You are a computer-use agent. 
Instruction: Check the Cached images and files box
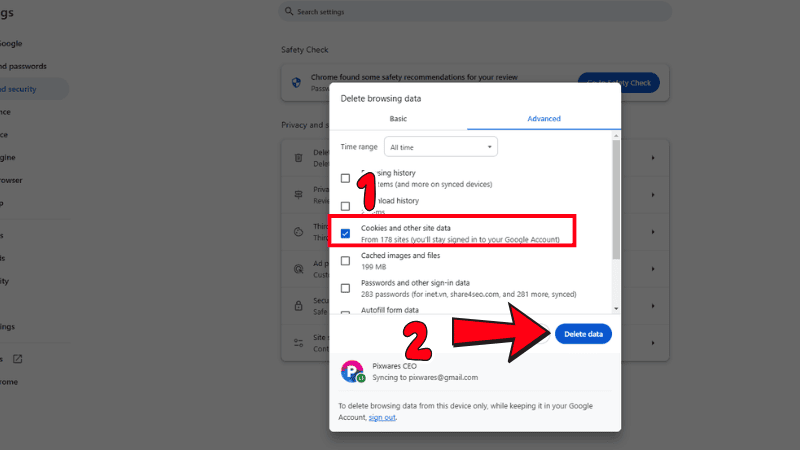tap(345, 260)
